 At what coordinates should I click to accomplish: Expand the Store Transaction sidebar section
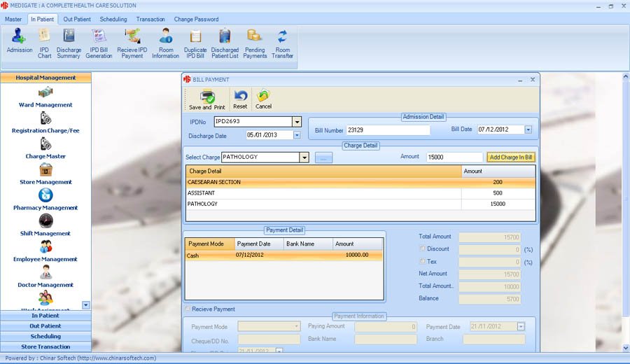[45, 346]
